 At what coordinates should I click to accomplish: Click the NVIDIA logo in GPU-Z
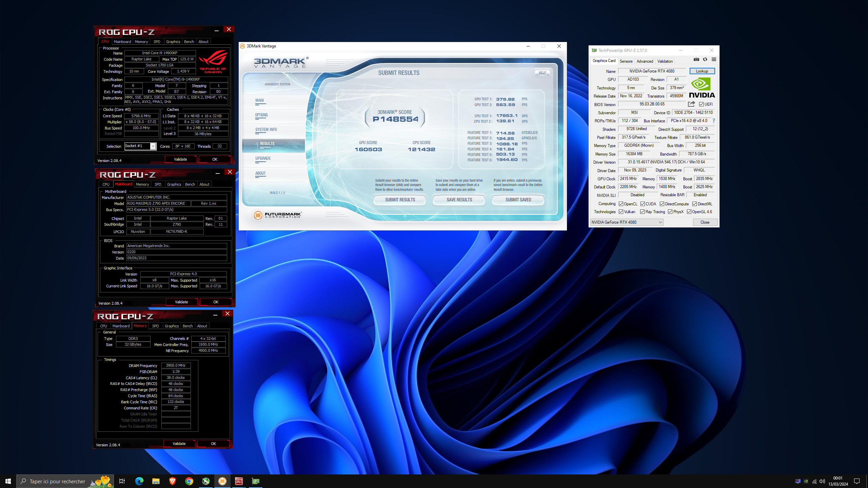pos(702,88)
